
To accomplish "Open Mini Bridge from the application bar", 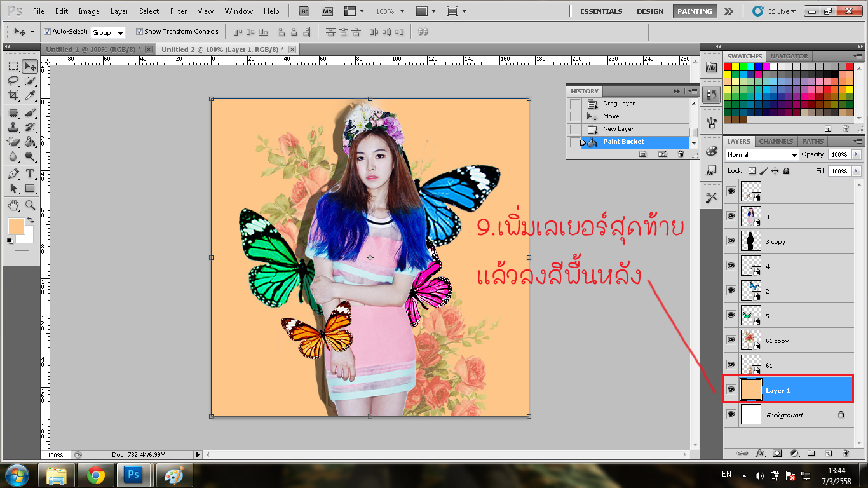I will (327, 11).
